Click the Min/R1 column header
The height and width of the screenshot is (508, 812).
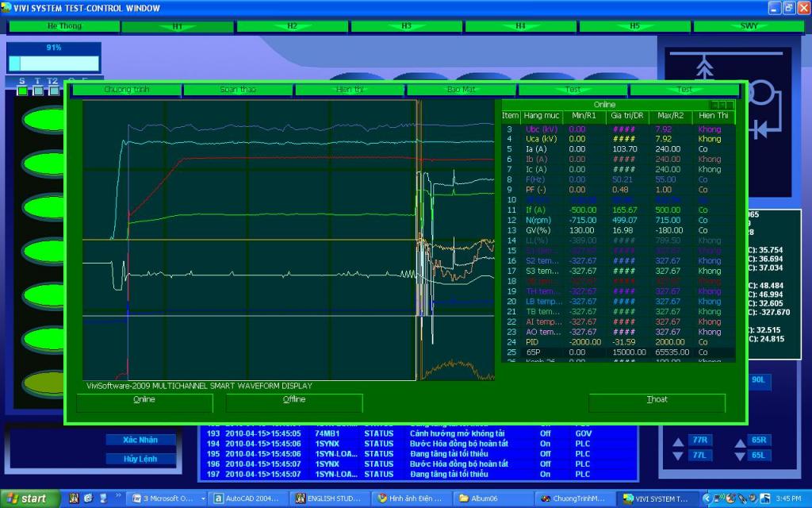(x=584, y=116)
